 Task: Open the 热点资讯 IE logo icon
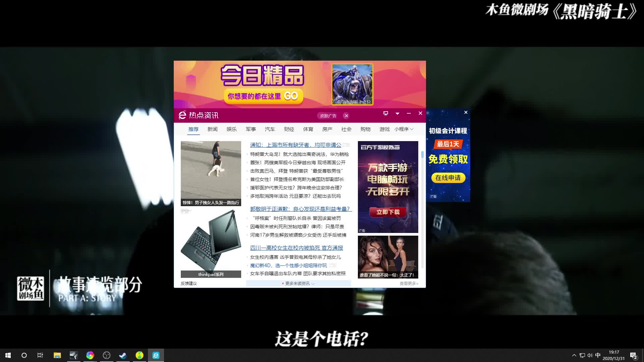coord(182,115)
